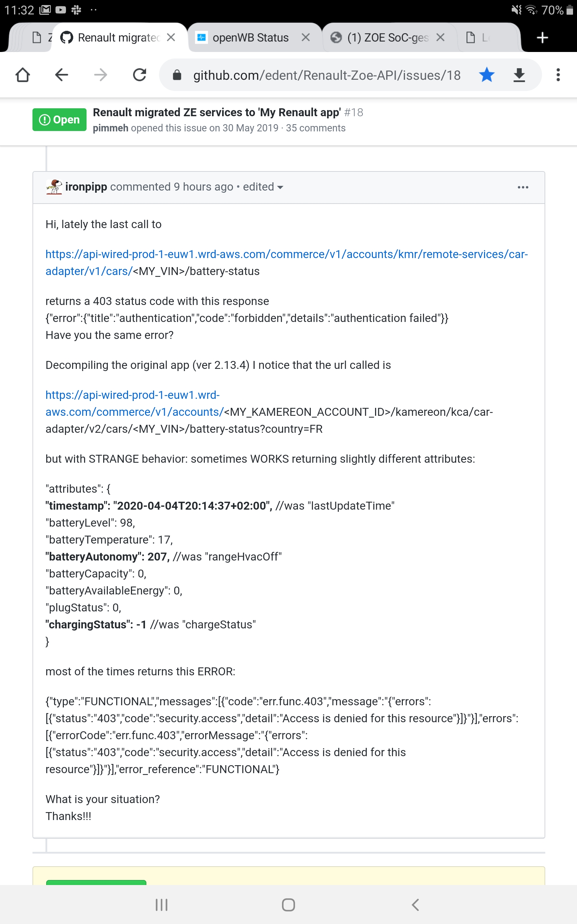Open the browser three-dot menu
This screenshot has height=924, width=577.
tap(558, 75)
